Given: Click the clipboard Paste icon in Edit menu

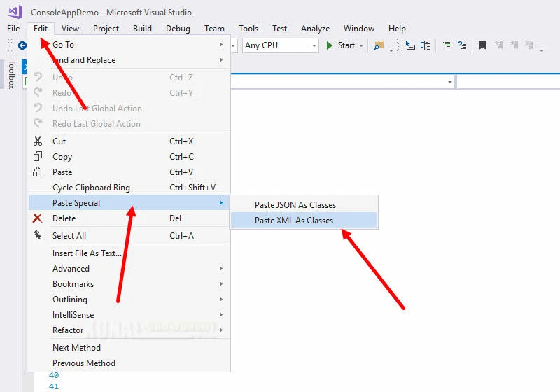Looking at the screenshot, I should tap(38, 171).
